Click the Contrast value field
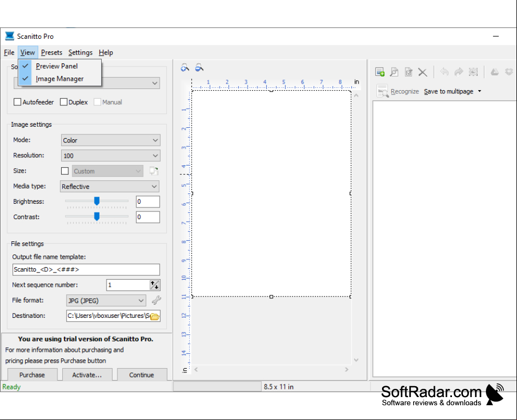 pos(148,217)
